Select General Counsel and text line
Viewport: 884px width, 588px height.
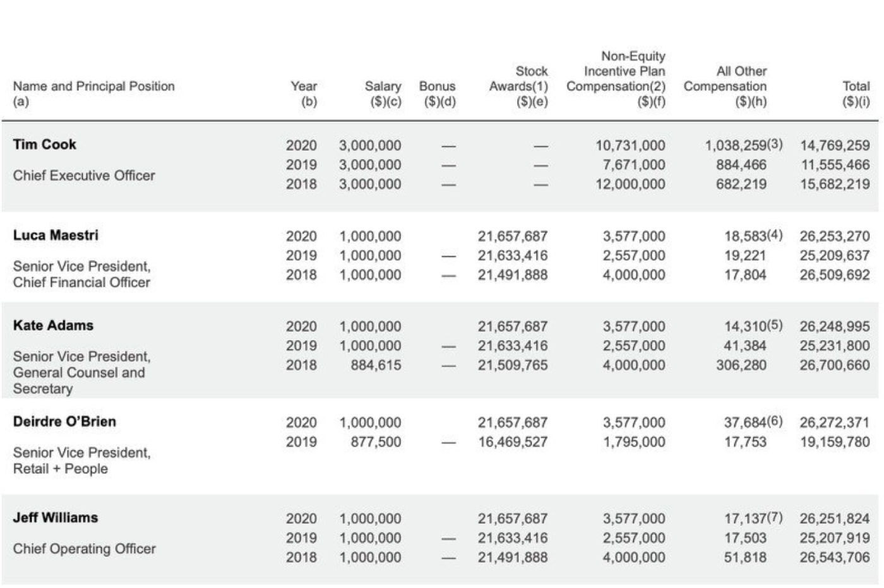click(x=79, y=372)
